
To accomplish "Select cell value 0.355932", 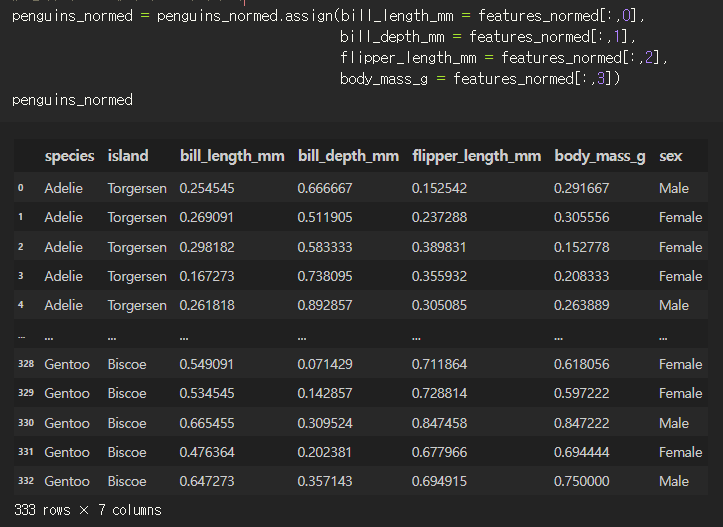I will click(439, 276).
